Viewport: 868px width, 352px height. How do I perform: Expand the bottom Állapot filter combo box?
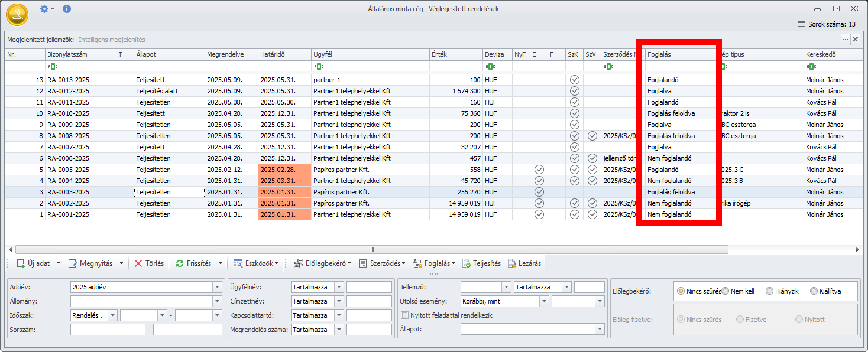[600, 329]
